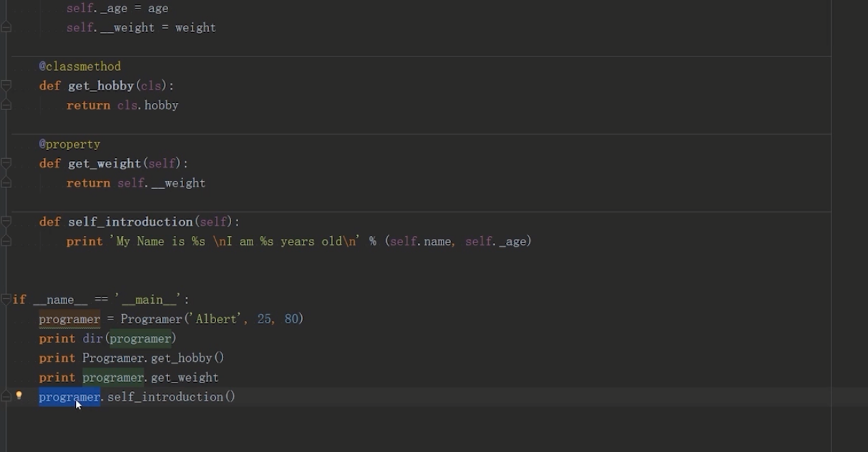The height and width of the screenshot is (452, 868).
Task: Click 'self._age = age' assignment
Action: coord(117,9)
